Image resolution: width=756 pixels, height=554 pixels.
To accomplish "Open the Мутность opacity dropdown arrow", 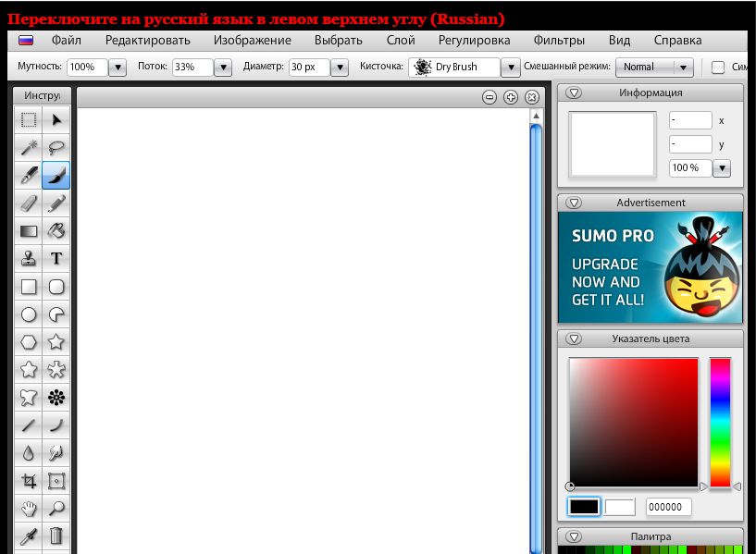I will coord(118,68).
